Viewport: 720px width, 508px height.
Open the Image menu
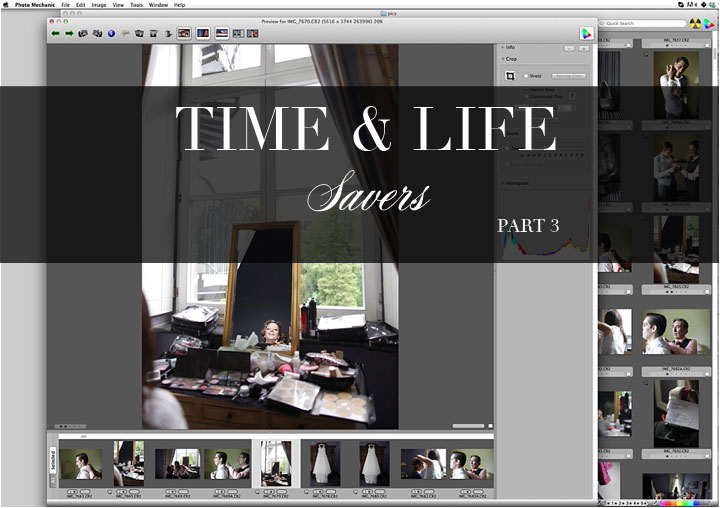(99, 5)
